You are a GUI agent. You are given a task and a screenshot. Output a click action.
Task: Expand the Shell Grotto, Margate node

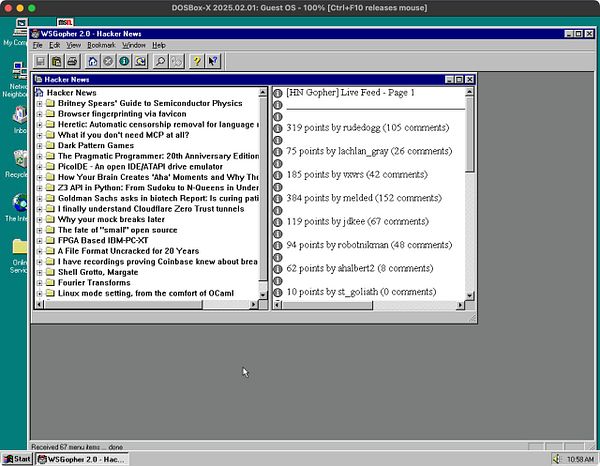tap(39, 272)
